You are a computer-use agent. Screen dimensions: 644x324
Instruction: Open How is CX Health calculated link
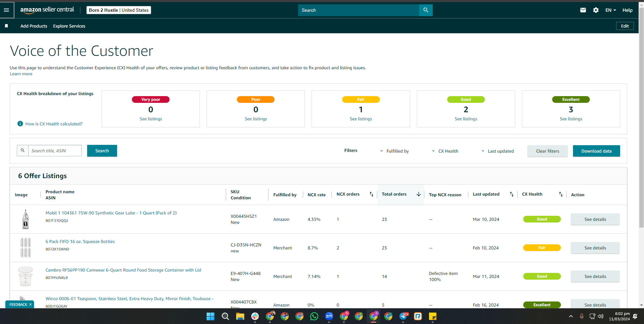point(54,124)
